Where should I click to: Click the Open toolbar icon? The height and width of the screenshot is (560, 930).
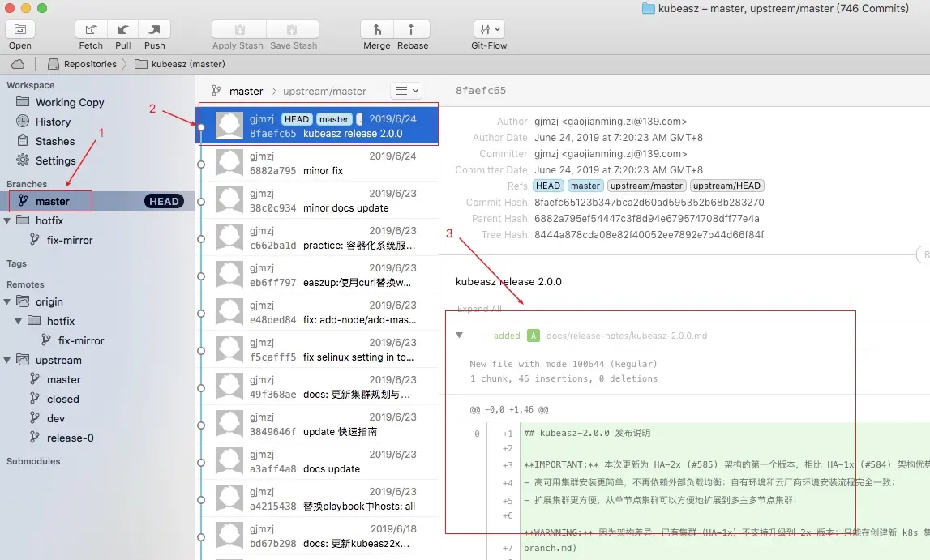20,29
